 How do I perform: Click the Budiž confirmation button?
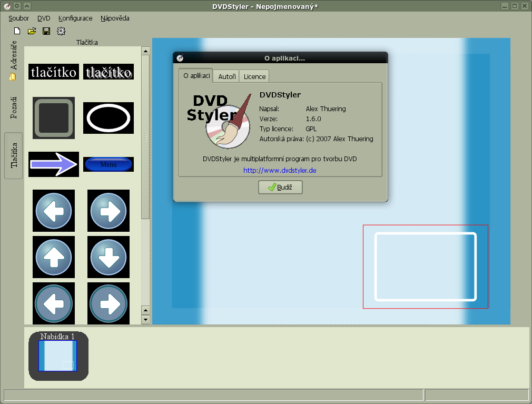pos(280,187)
